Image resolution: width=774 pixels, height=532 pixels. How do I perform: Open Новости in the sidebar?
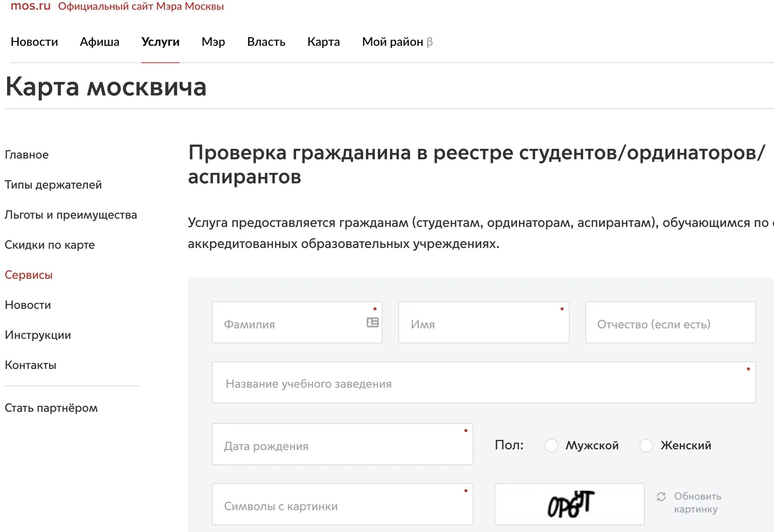[x=28, y=305]
